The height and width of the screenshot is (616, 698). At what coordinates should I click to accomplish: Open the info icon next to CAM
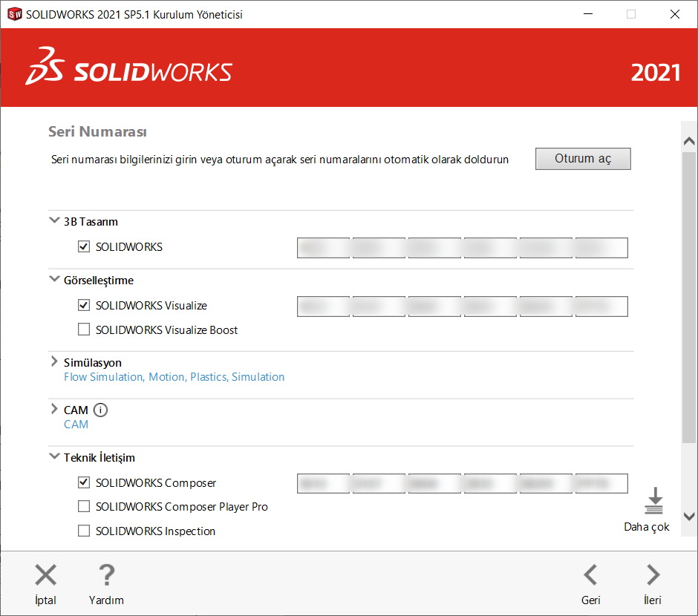click(100, 410)
